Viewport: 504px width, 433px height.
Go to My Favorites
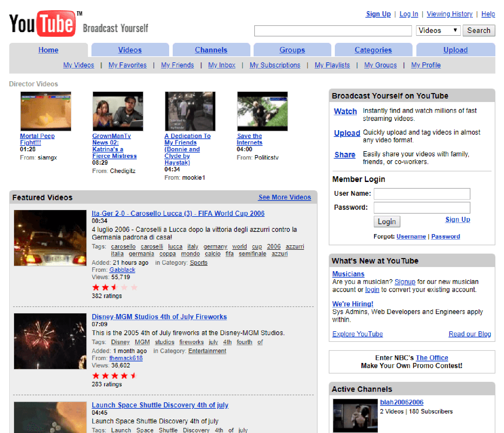point(128,65)
